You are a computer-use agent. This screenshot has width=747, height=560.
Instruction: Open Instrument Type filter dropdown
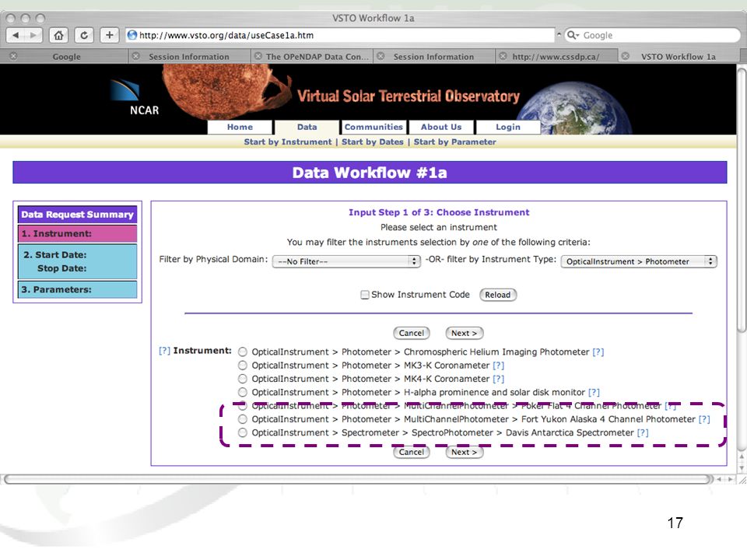click(639, 261)
